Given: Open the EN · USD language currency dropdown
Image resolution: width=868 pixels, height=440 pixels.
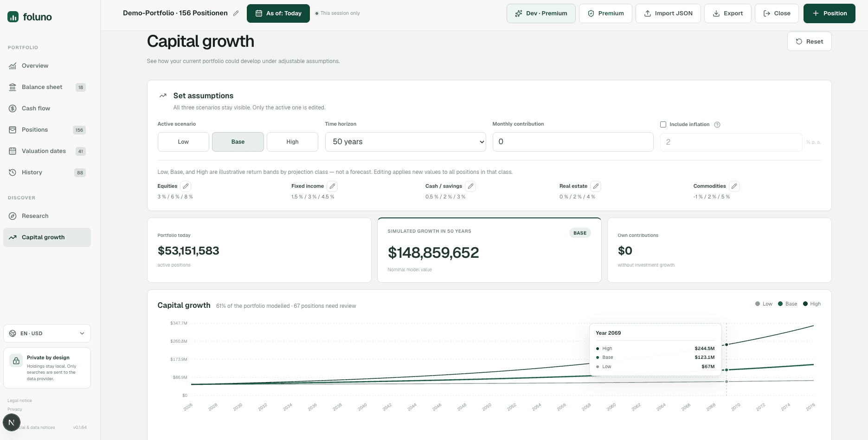Looking at the screenshot, I should (47, 333).
